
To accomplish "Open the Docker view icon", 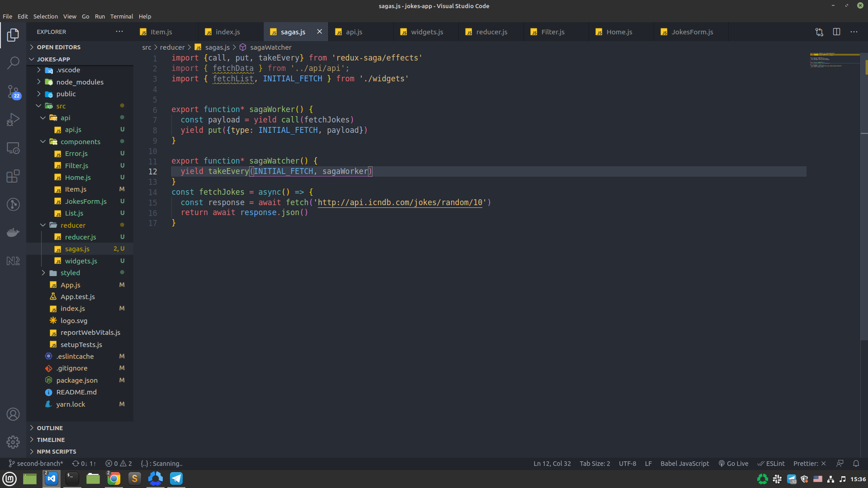I will [x=13, y=232].
